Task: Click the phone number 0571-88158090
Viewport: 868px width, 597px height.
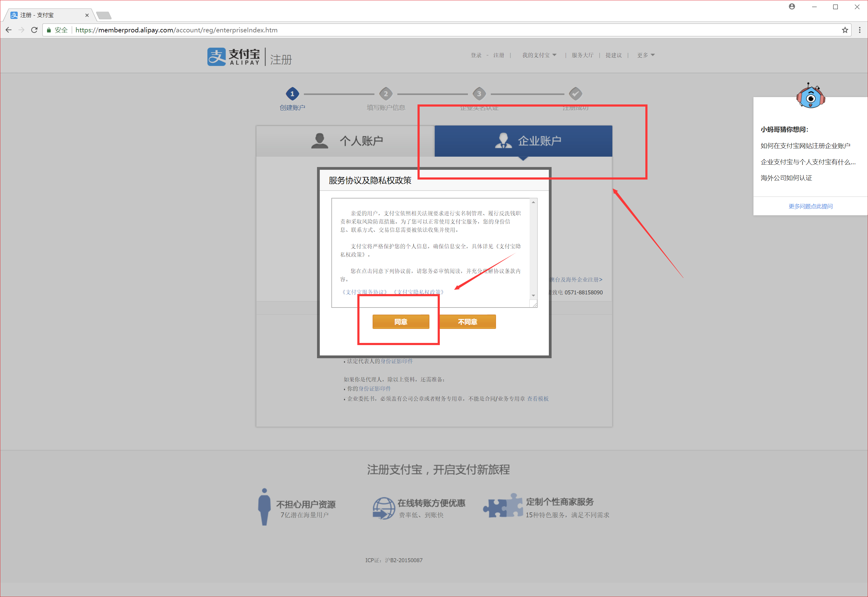Action: pyautogui.click(x=583, y=292)
